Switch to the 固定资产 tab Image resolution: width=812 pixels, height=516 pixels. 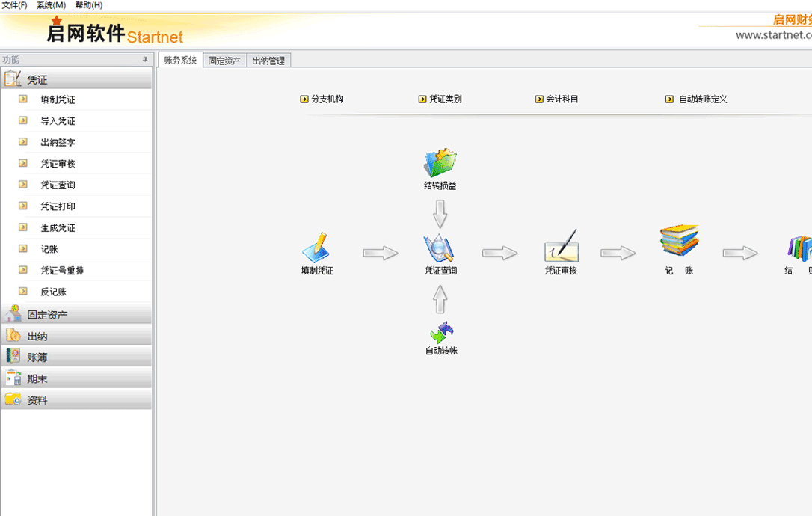click(x=224, y=61)
